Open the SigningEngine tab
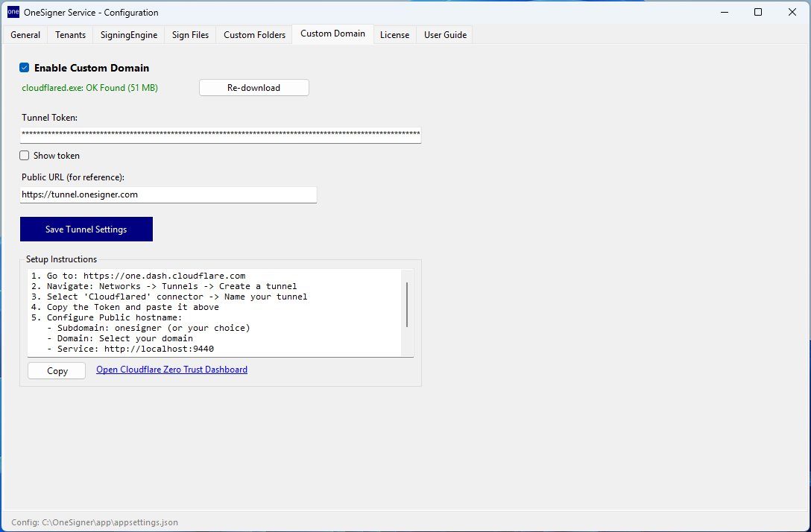 129,34
